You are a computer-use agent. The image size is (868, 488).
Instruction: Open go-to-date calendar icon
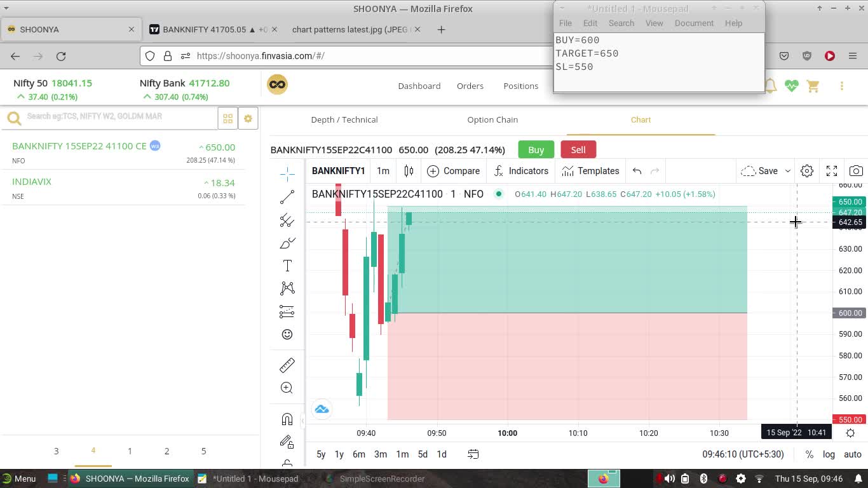tap(473, 454)
